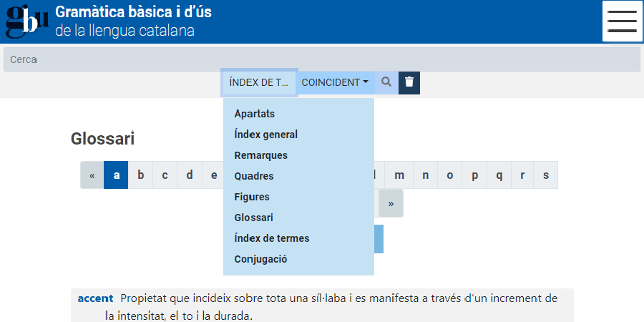Open the COINCIDENT dropdown
The height and width of the screenshot is (322, 644).
pos(335,82)
